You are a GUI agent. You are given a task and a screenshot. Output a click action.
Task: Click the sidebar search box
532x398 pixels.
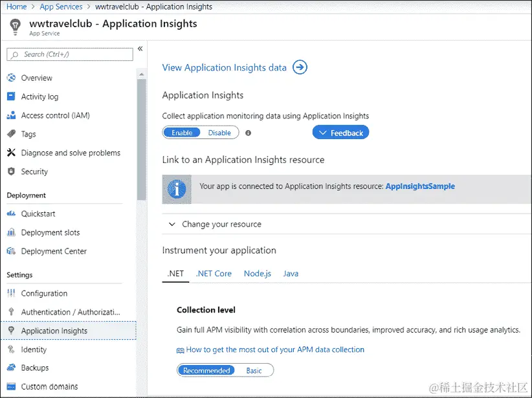(x=70, y=54)
